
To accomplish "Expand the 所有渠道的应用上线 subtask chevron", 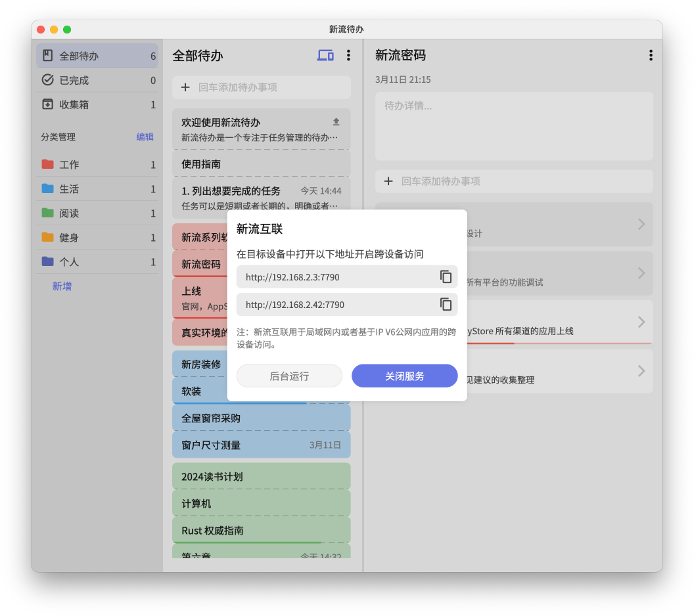I will (641, 322).
